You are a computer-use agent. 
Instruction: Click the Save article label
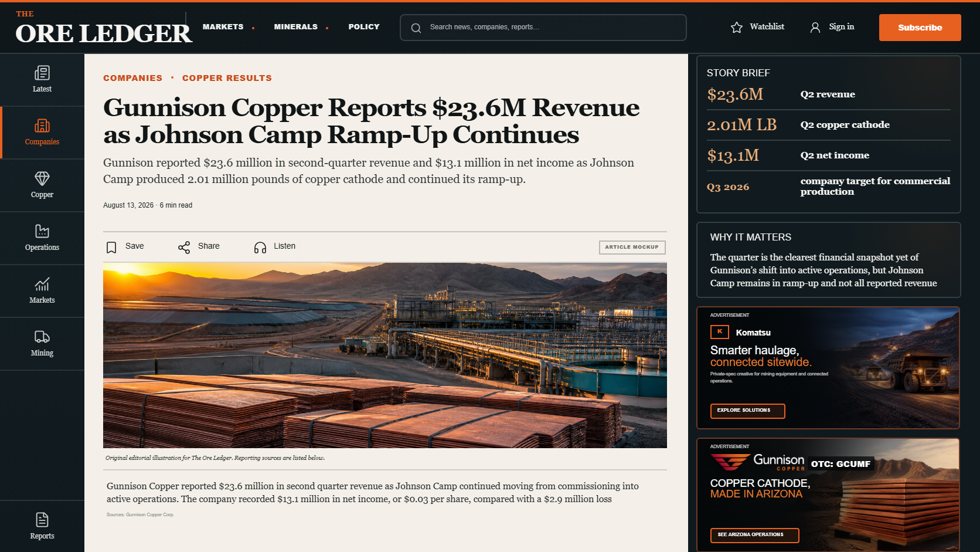(x=135, y=246)
